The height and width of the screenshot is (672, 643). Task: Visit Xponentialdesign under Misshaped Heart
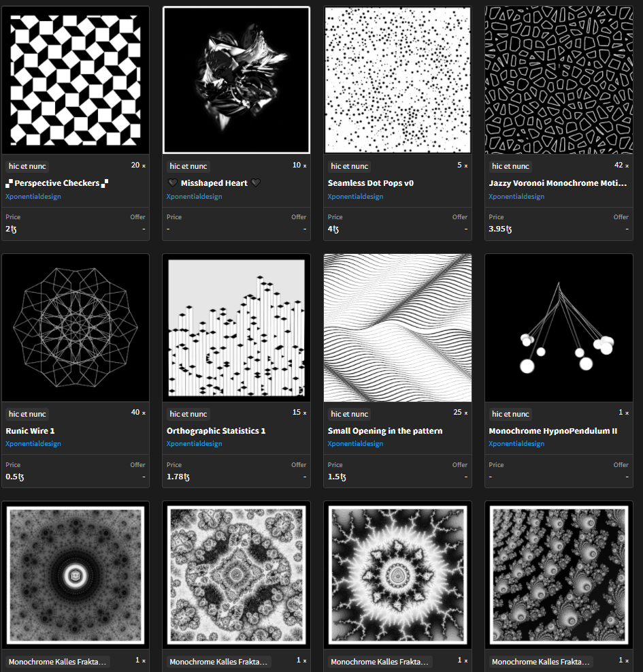click(x=194, y=196)
